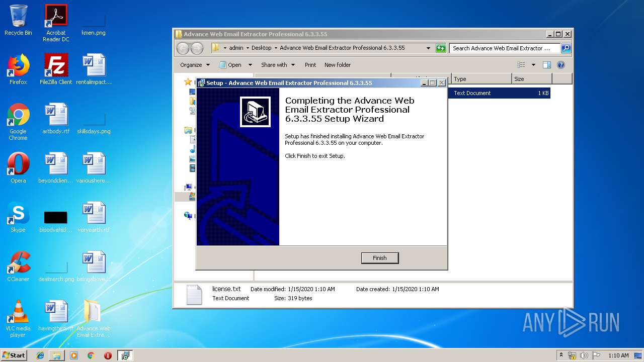This screenshot has width=644, height=362.
Task: Launch Google Chrome desktop shortcut
Action: click(18, 122)
